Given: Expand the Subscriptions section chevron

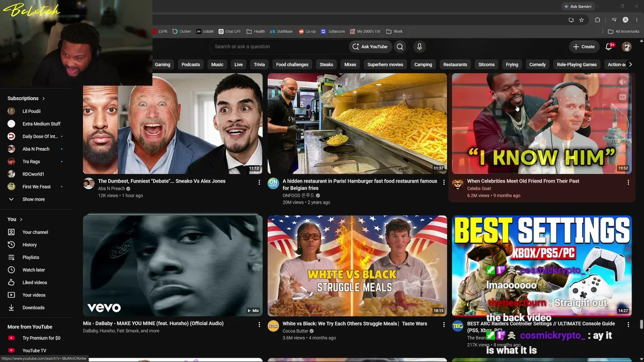Looking at the screenshot, I should click(x=43, y=99).
